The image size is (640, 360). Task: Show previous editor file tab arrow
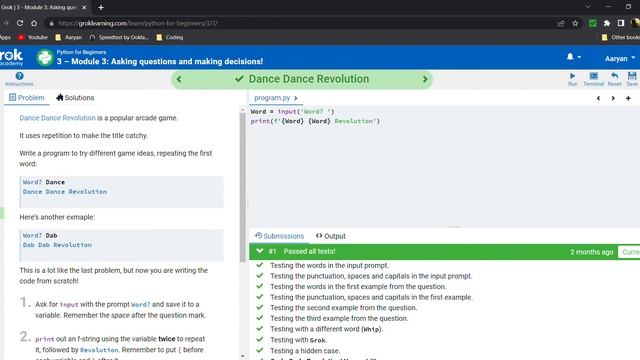pos(598,98)
